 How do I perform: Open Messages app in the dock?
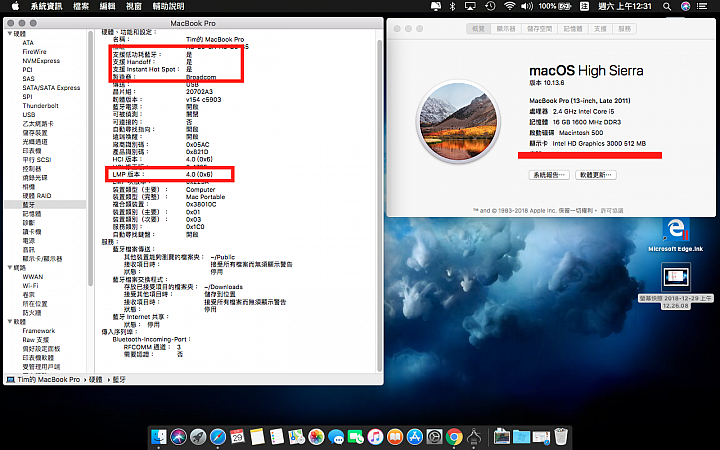tap(336, 436)
